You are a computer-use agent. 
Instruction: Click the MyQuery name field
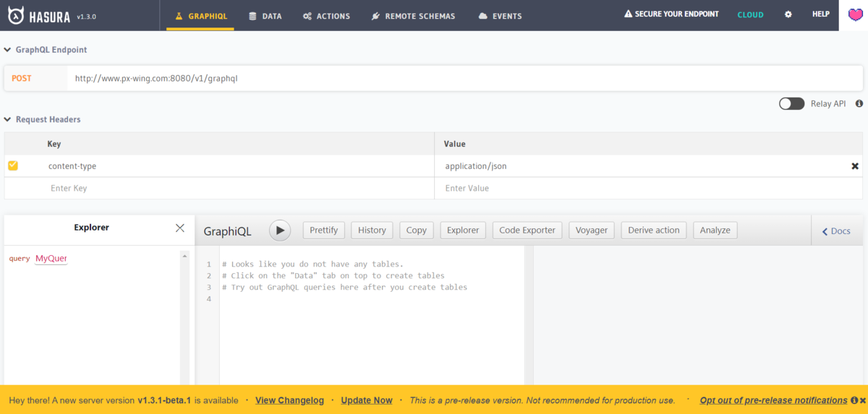51,258
